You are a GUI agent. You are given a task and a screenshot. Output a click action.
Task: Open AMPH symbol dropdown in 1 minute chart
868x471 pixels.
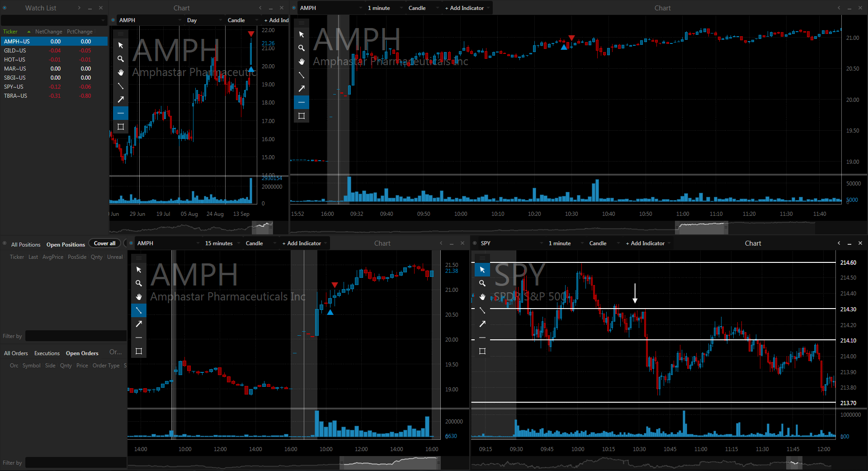coord(330,8)
